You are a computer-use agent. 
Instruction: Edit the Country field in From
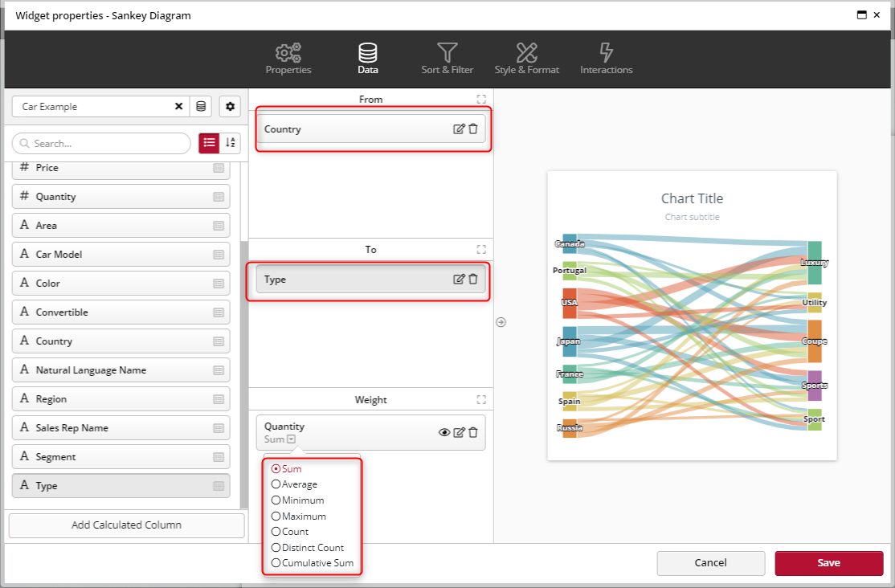tap(459, 128)
